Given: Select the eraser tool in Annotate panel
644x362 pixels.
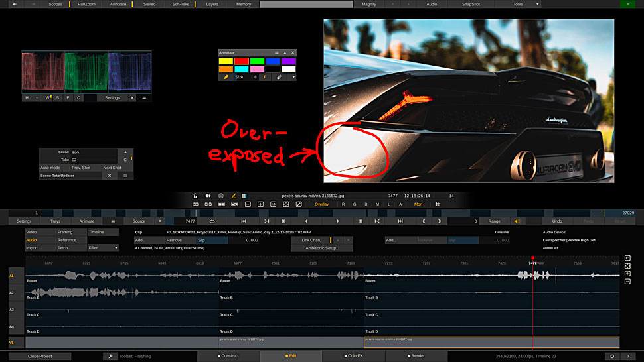Looking at the screenshot, I should point(280,77).
